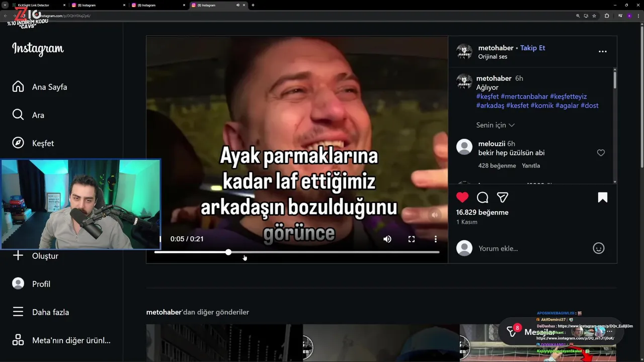
Task: Open the Ara search icon
Action: [x=18, y=115]
